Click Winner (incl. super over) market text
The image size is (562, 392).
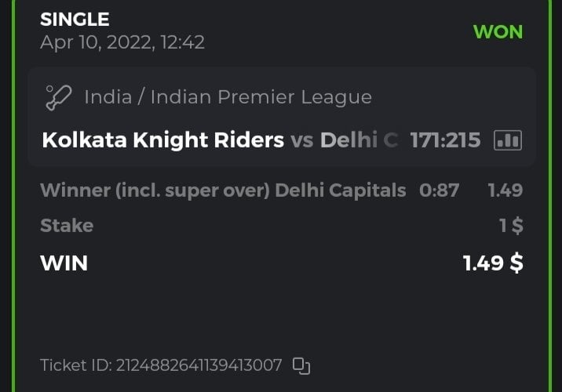point(155,190)
